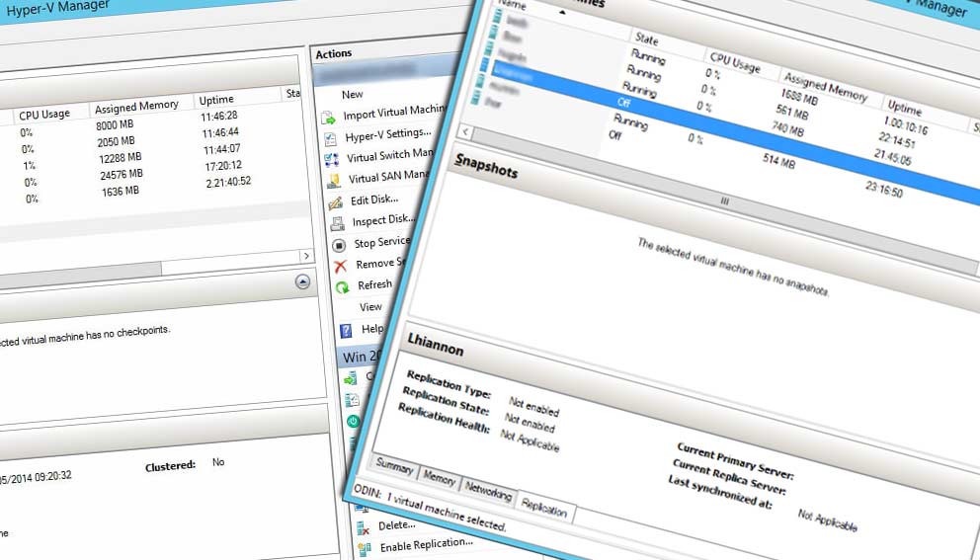Sort by Uptime column in front window
This screenshot has height=560, width=980.
tap(904, 108)
